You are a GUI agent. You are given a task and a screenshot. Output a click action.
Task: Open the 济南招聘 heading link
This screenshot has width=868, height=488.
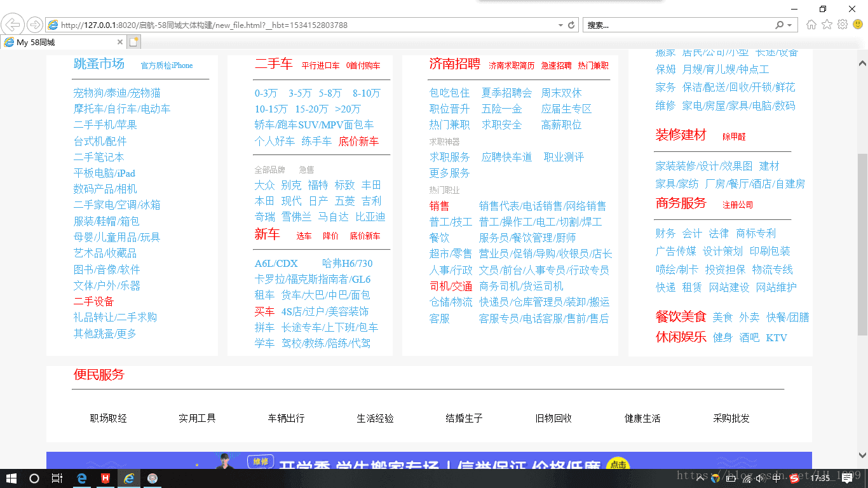(x=455, y=64)
